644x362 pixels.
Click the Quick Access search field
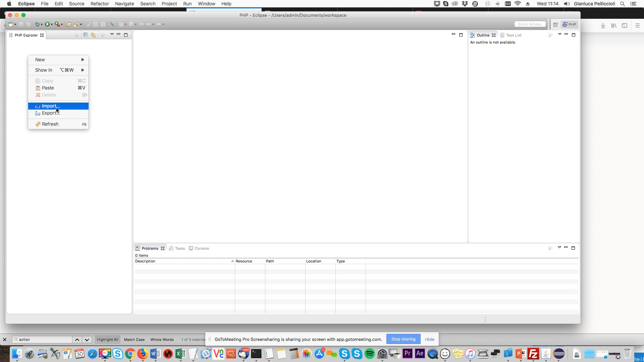530,24
